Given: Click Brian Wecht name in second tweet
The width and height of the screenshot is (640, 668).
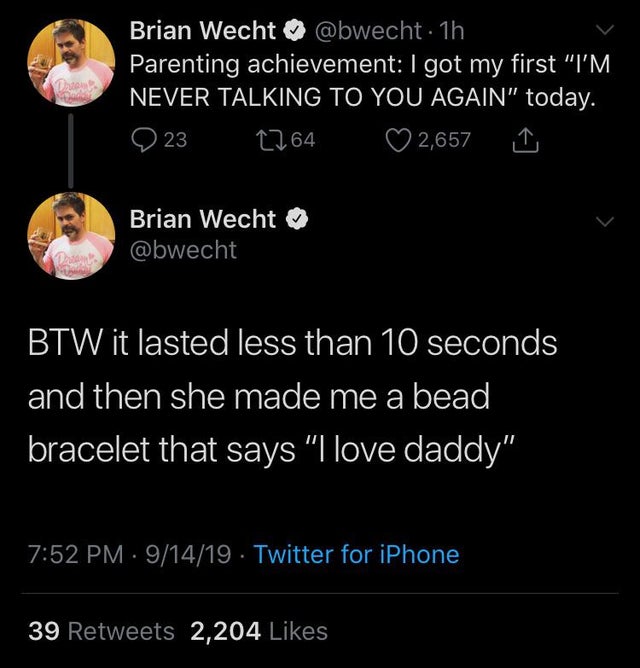Looking at the screenshot, I should pyautogui.click(x=203, y=217).
